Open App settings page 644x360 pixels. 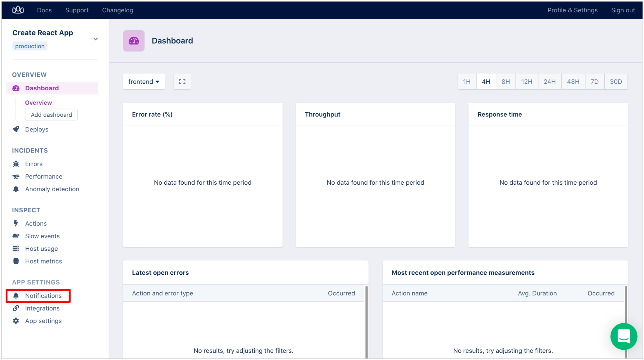click(x=43, y=321)
